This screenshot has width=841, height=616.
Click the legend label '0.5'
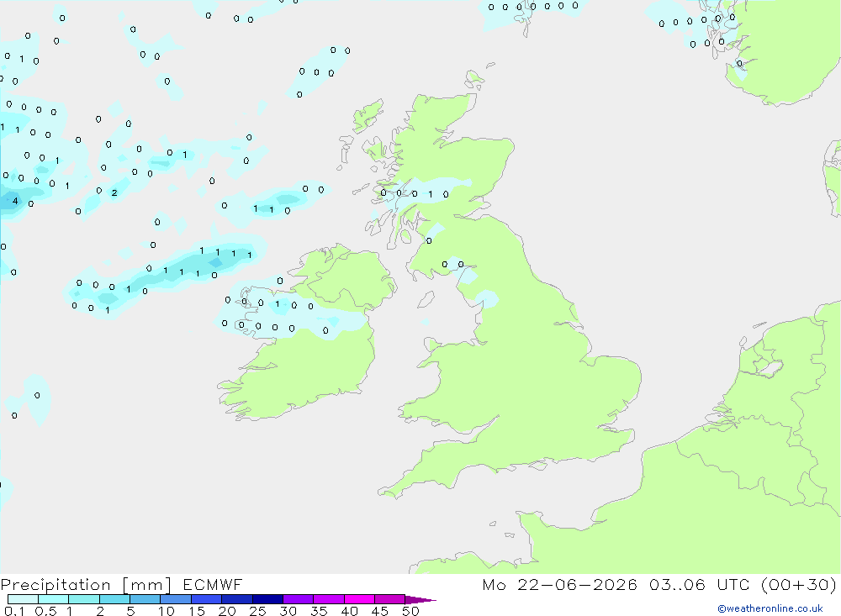(45, 611)
